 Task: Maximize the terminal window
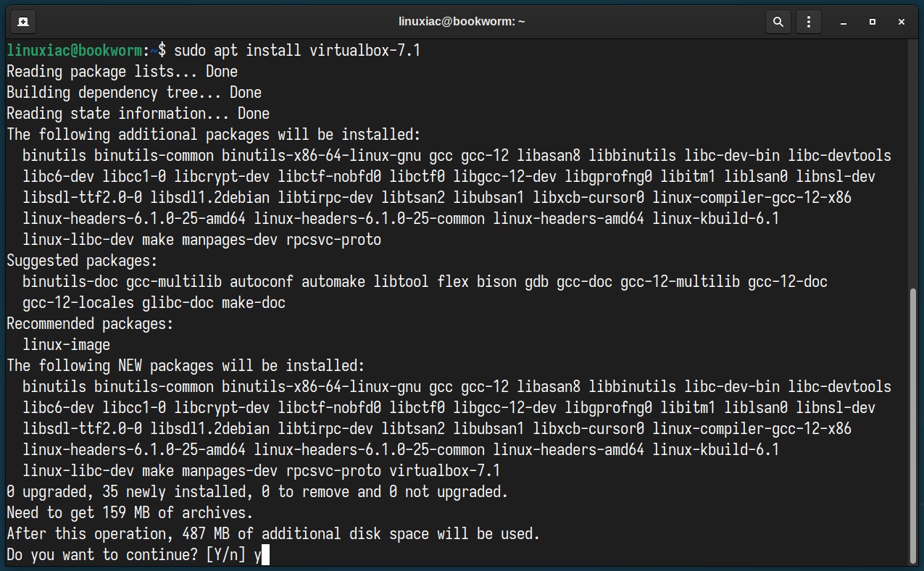coord(873,22)
